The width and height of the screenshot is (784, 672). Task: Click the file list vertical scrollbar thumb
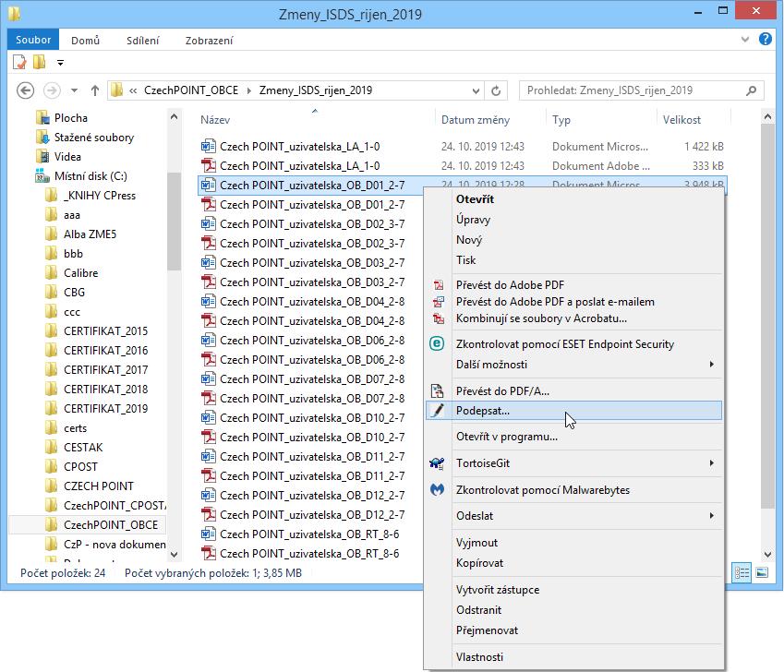767,316
